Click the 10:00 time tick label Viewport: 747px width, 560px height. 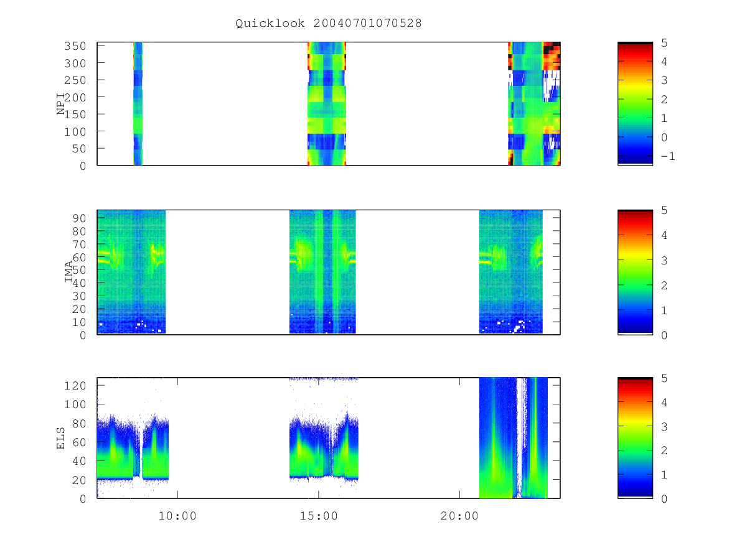[177, 515]
